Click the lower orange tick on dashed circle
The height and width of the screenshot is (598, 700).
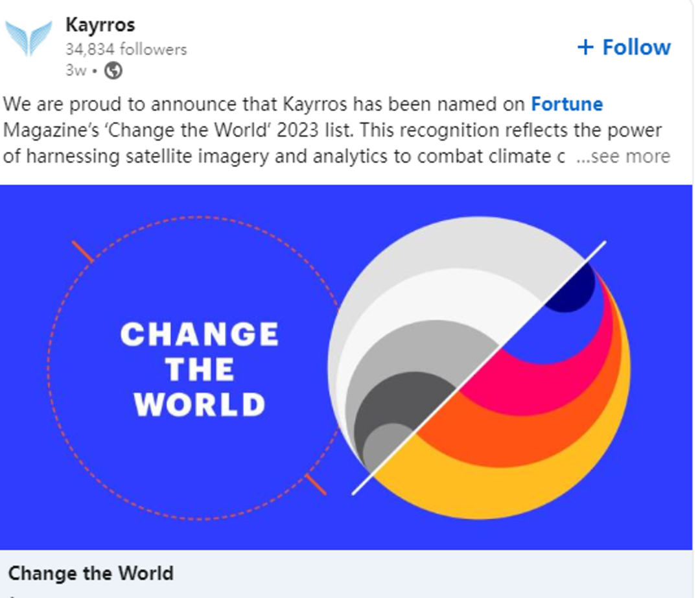pos(316,484)
